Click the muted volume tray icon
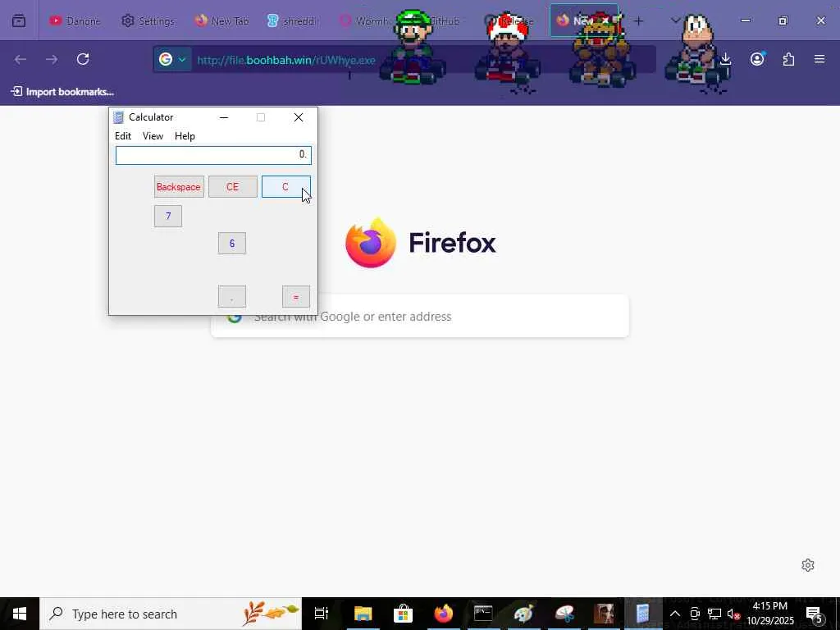 click(x=733, y=614)
